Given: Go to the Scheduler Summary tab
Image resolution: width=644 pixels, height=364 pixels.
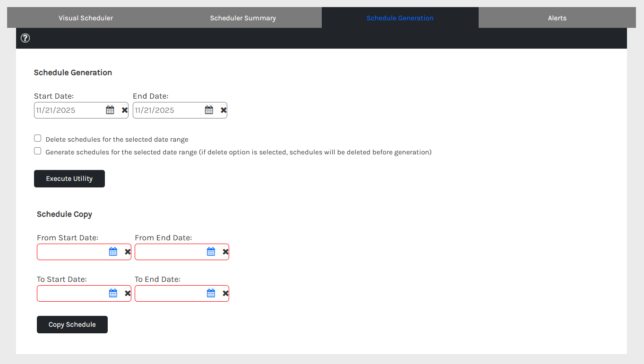Looking at the screenshot, I should [243, 18].
